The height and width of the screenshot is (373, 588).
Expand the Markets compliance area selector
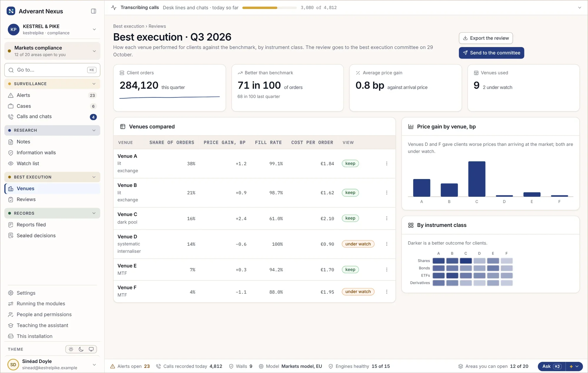52,51
